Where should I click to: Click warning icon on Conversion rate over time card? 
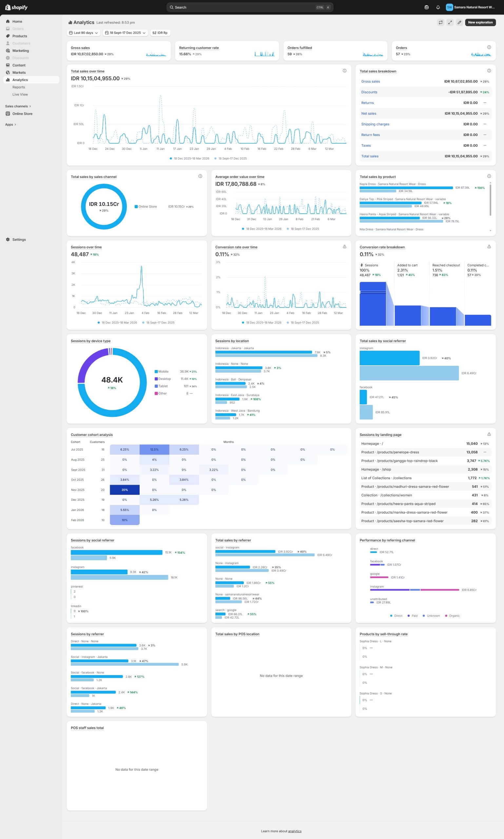[x=344, y=246]
